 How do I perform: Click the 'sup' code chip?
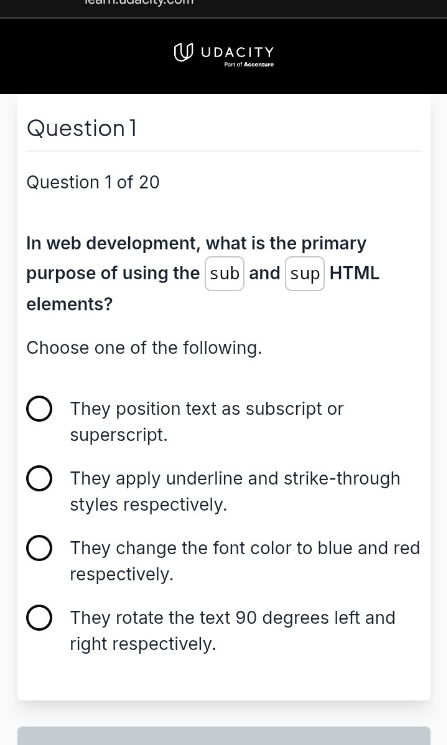305,274
